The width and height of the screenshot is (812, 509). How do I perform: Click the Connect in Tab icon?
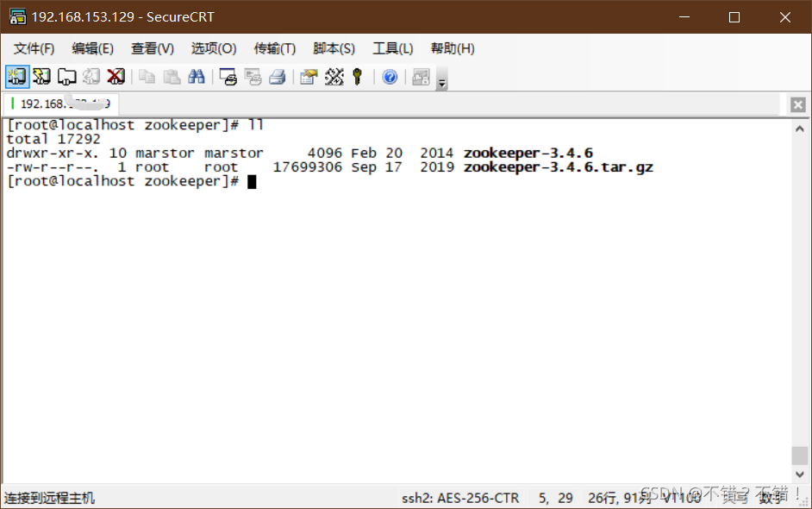tap(66, 78)
